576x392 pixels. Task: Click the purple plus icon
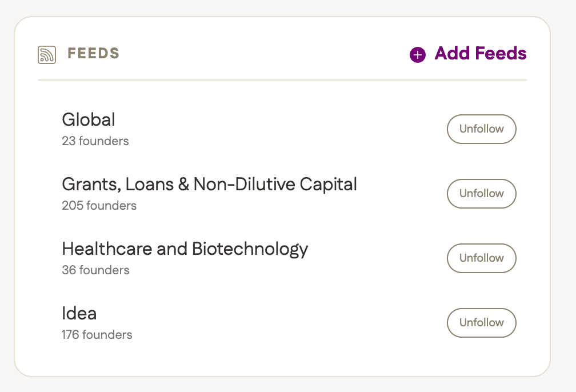point(417,54)
